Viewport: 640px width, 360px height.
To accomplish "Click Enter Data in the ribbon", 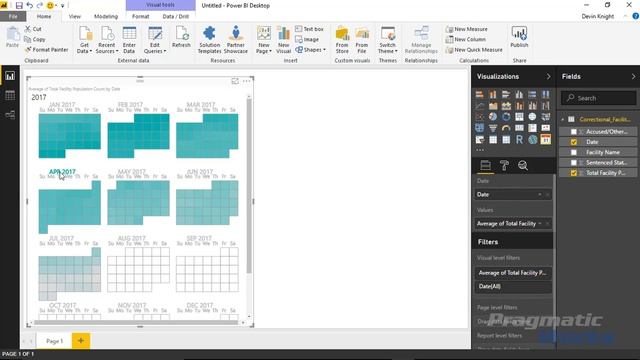I will click(129, 40).
